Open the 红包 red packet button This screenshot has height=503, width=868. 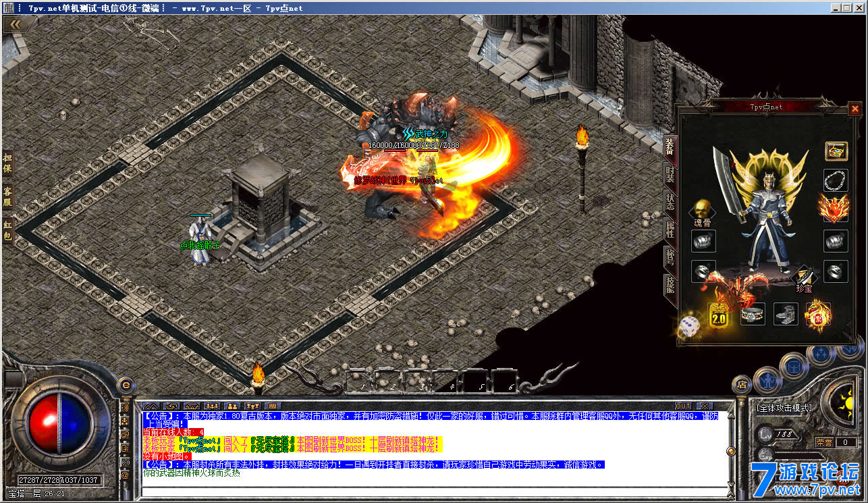click(x=8, y=230)
